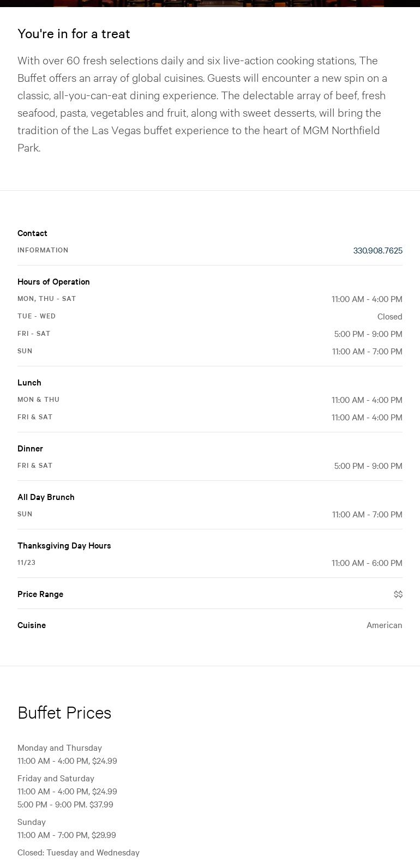Click the Thanksgiving 11:00 AM - 6:00 PM time
This screenshot has width=420, height=868.
(367, 563)
